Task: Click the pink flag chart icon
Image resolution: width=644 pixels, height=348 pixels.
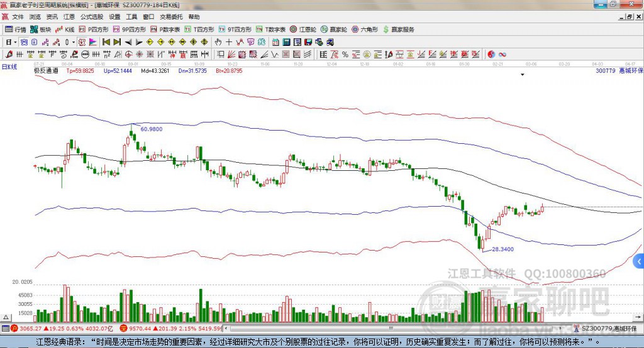Action: pos(93,42)
